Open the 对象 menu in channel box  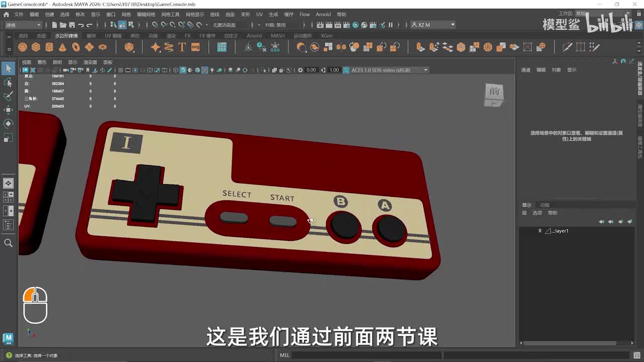pos(556,70)
